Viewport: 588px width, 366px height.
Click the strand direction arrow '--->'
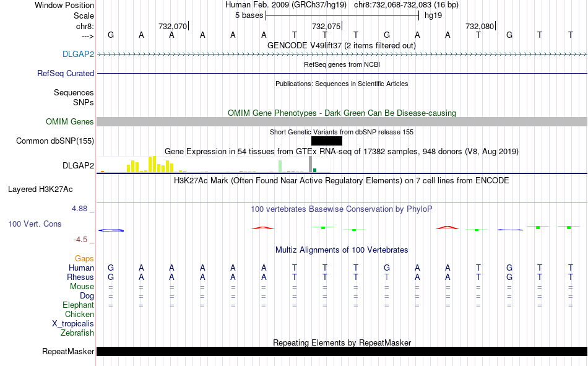click(x=87, y=36)
